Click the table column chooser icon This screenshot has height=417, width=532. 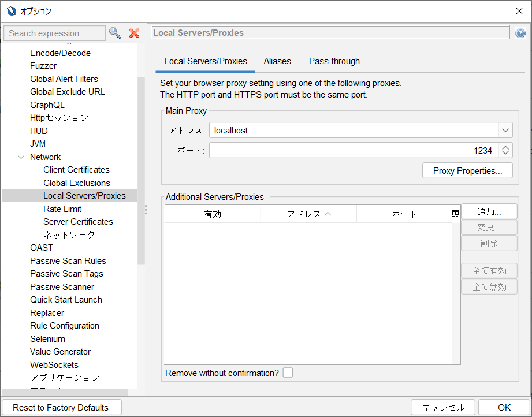click(x=455, y=214)
